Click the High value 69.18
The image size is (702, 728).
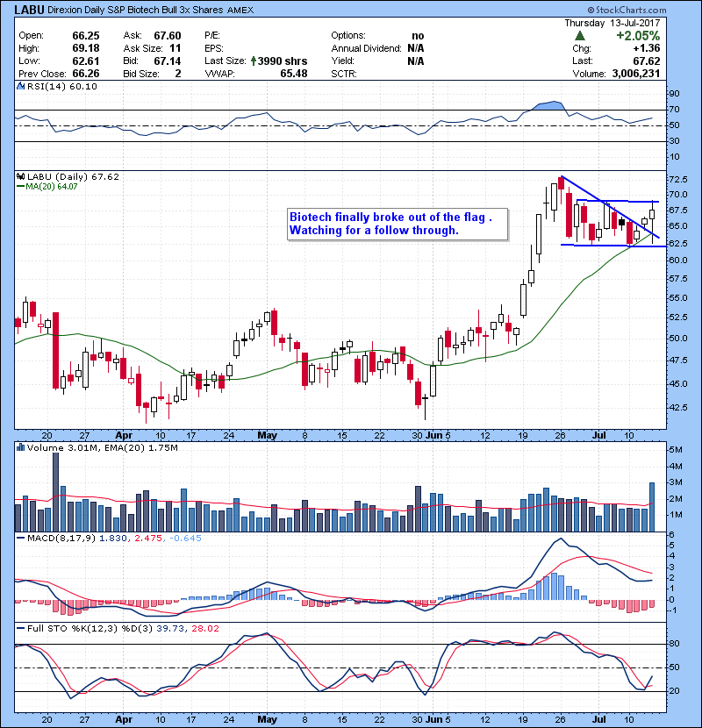(86, 48)
